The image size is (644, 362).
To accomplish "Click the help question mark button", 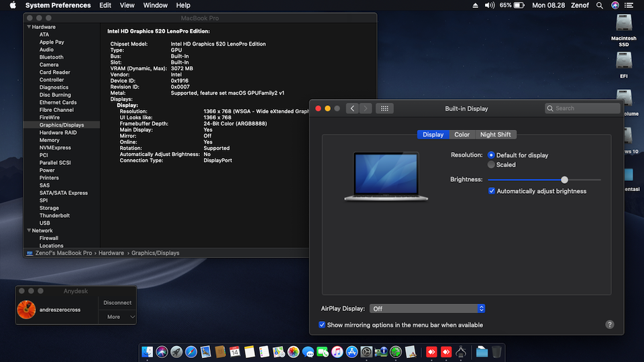I will click(610, 324).
